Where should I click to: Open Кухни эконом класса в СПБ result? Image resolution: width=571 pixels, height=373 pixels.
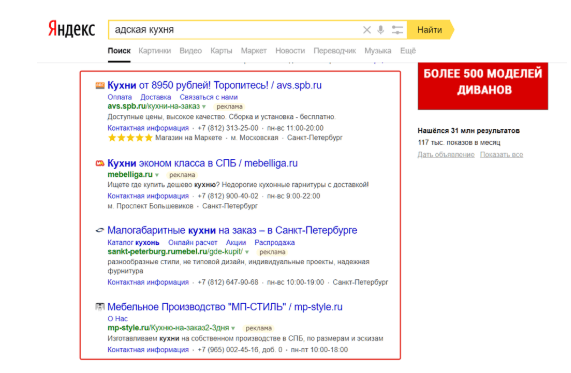tap(202, 163)
